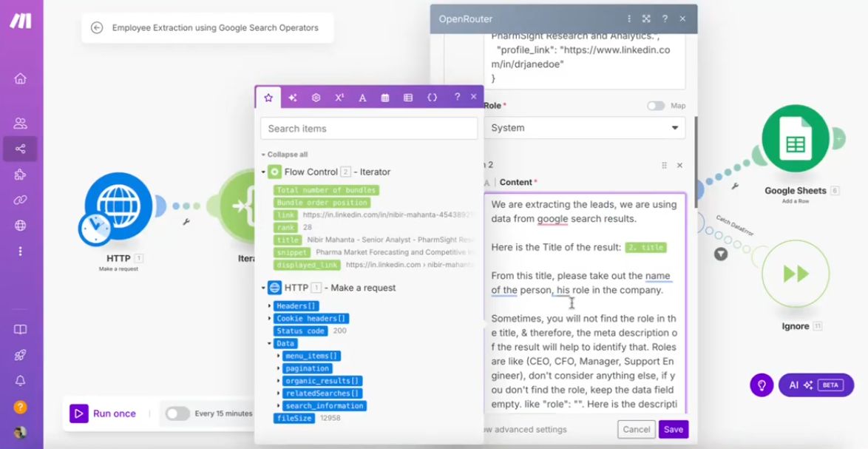Select the Google Sheets Add a Row module
This screenshot has height=449, width=868.
point(796,138)
